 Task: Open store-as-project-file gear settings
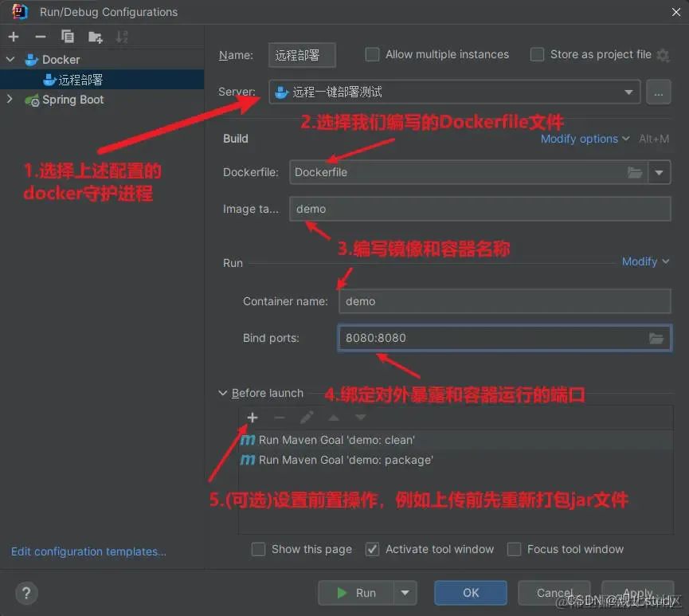[x=663, y=56]
